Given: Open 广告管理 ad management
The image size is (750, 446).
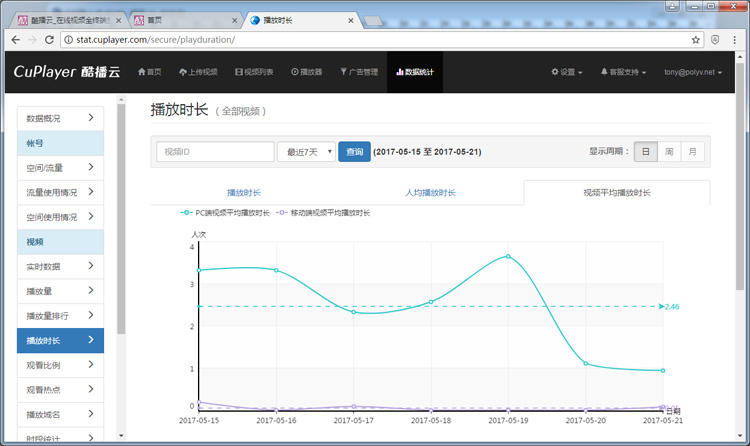Looking at the screenshot, I should [x=359, y=72].
